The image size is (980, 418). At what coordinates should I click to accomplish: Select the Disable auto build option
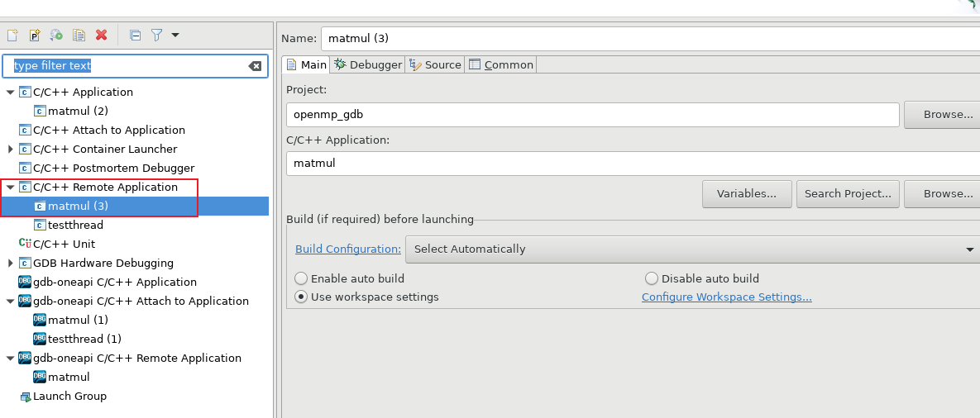pos(652,278)
